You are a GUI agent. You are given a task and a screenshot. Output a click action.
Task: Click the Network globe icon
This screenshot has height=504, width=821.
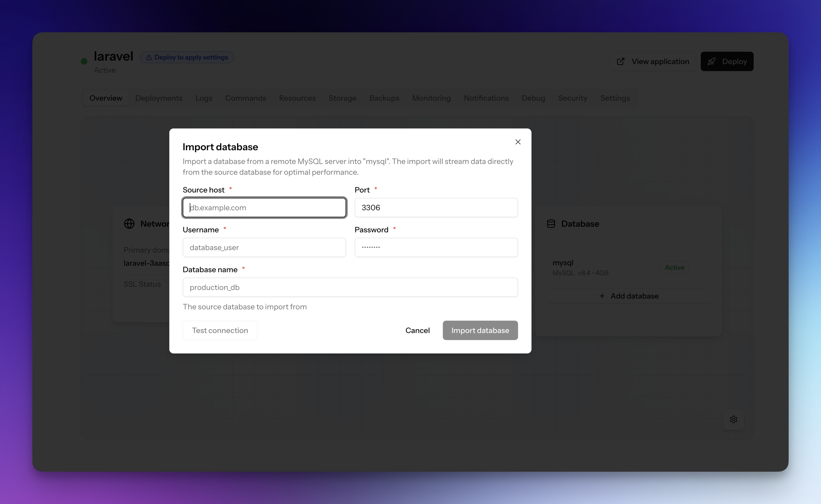(x=129, y=224)
